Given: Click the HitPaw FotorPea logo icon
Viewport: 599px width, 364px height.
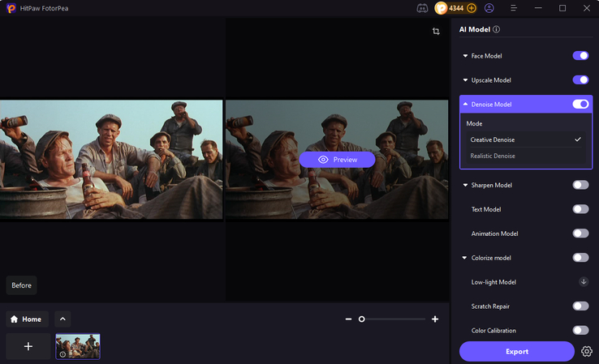Looking at the screenshot, I should click(11, 8).
